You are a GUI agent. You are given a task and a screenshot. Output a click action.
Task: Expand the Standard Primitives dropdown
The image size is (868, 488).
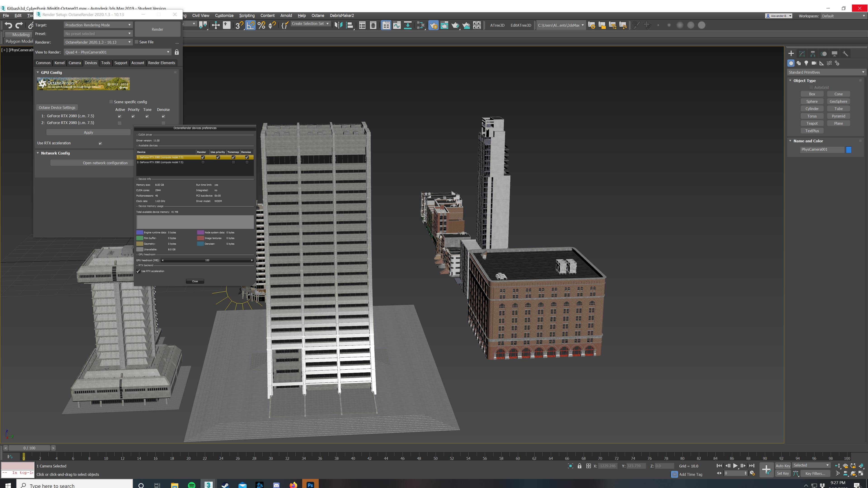[x=826, y=72]
